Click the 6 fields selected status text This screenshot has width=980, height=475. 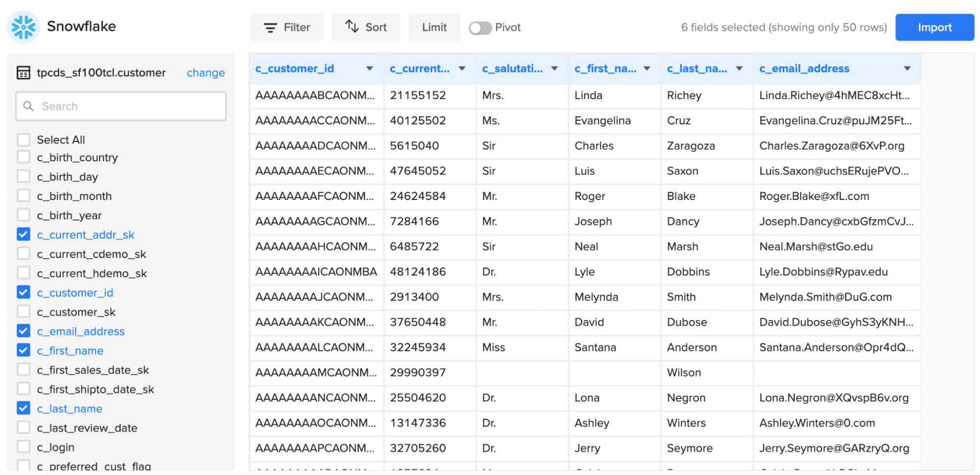(x=783, y=27)
